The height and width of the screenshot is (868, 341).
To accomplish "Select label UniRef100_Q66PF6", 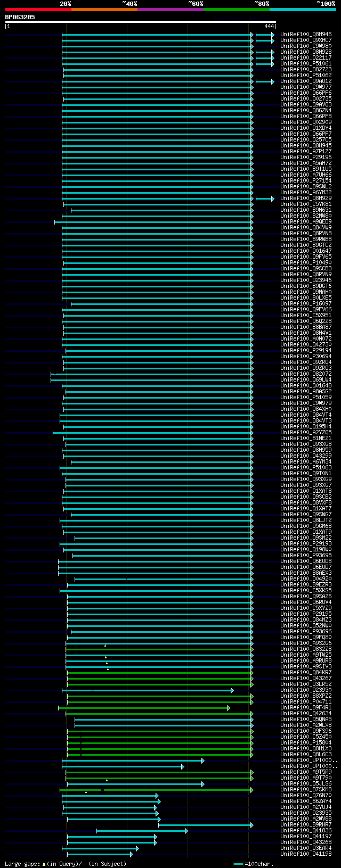I will [x=306, y=93].
